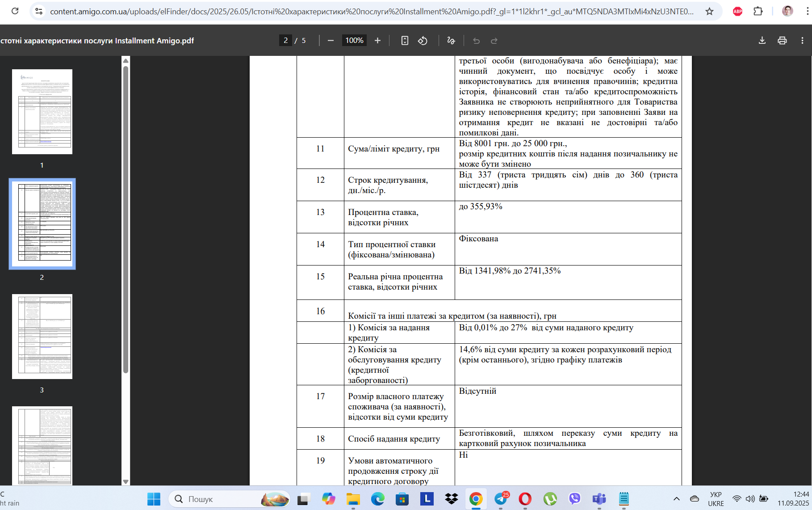The height and width of the screenshot is (510, 812).
Task: Open the volume speaker tray icon
Action: point(750,499)
